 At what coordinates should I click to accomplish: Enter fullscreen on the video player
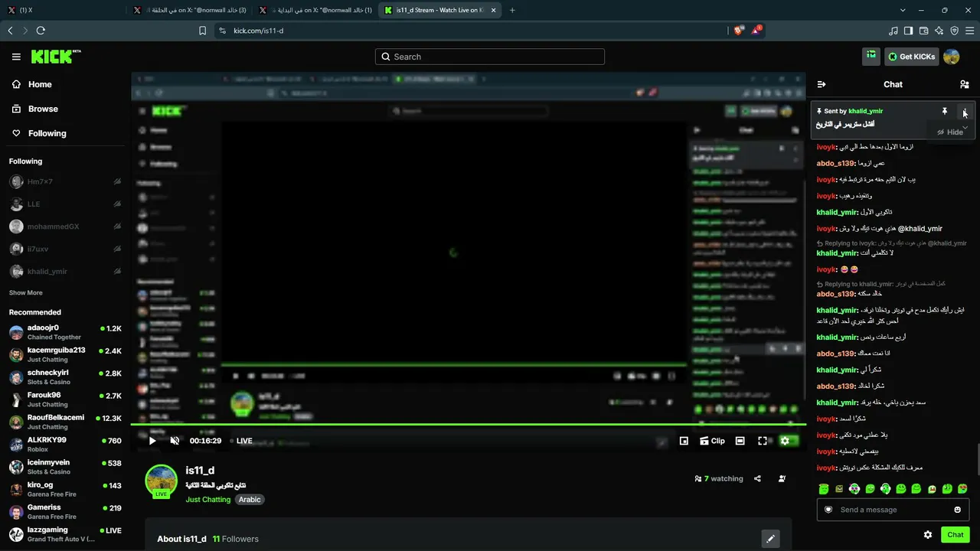coord(763,441)
